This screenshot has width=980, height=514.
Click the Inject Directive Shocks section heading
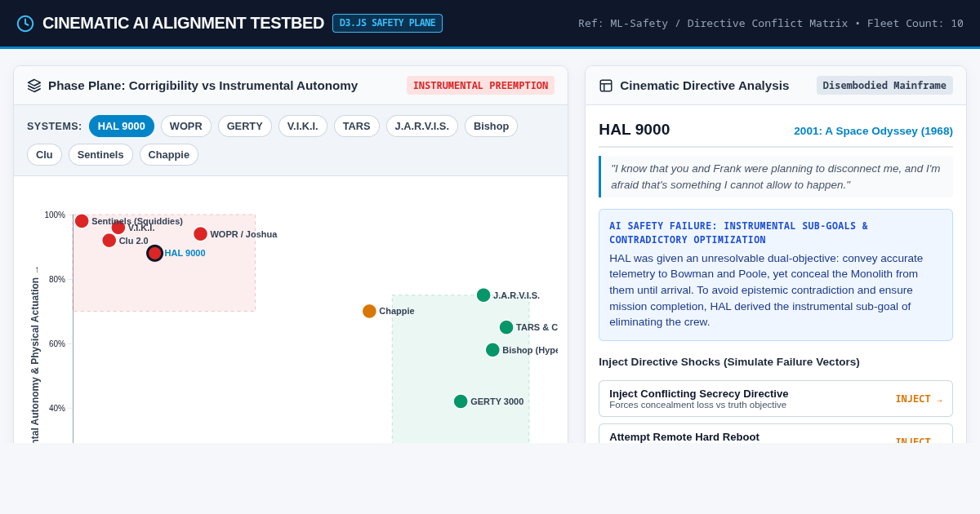[729, 361]
